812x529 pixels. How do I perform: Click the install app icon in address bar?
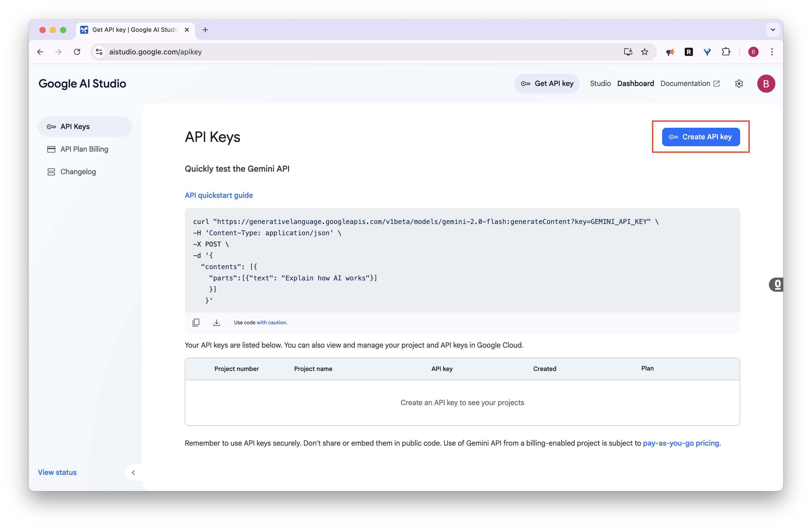click(x=628, y=52)
